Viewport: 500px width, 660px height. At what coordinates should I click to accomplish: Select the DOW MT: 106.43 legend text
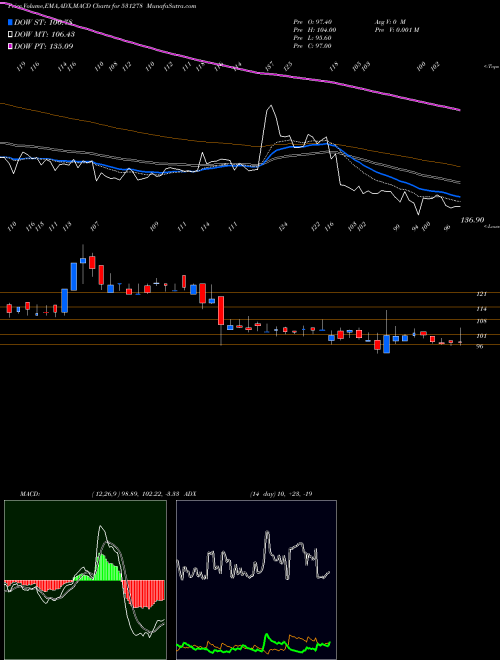click(43, 34)
